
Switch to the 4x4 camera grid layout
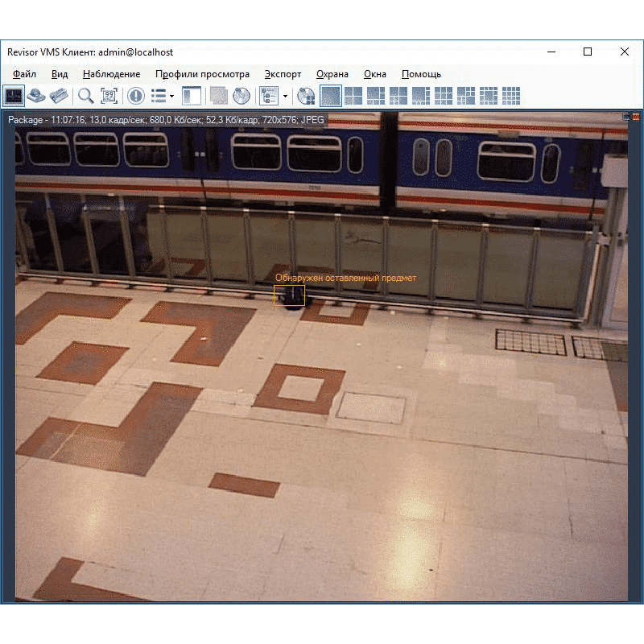click(511, 96)
